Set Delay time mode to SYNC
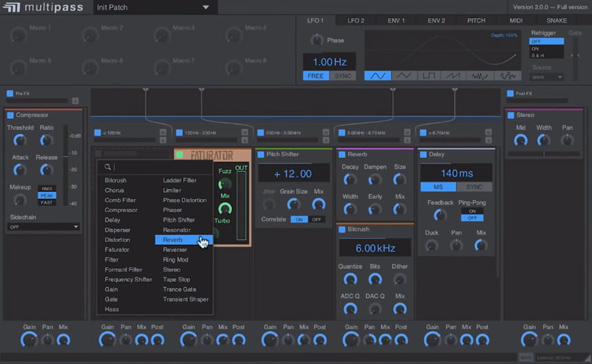This screenshot has width=592, height=364. point(474,187)
